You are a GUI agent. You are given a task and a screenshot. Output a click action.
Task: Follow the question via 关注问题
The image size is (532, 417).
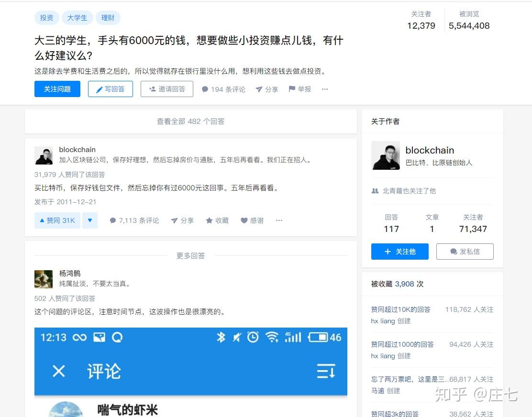point(57,89)
